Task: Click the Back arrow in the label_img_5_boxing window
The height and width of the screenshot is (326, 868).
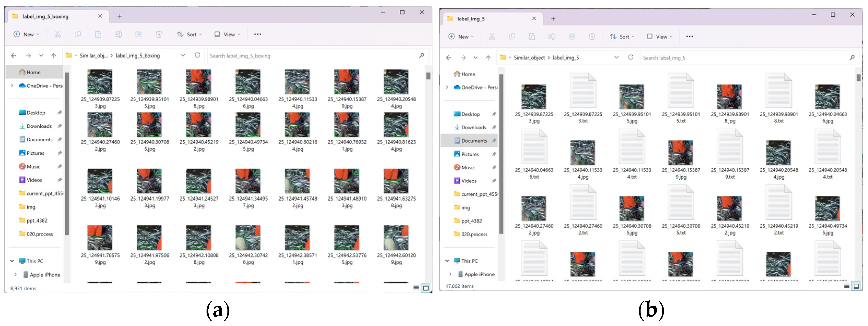Action: click(x=14, y=56)
